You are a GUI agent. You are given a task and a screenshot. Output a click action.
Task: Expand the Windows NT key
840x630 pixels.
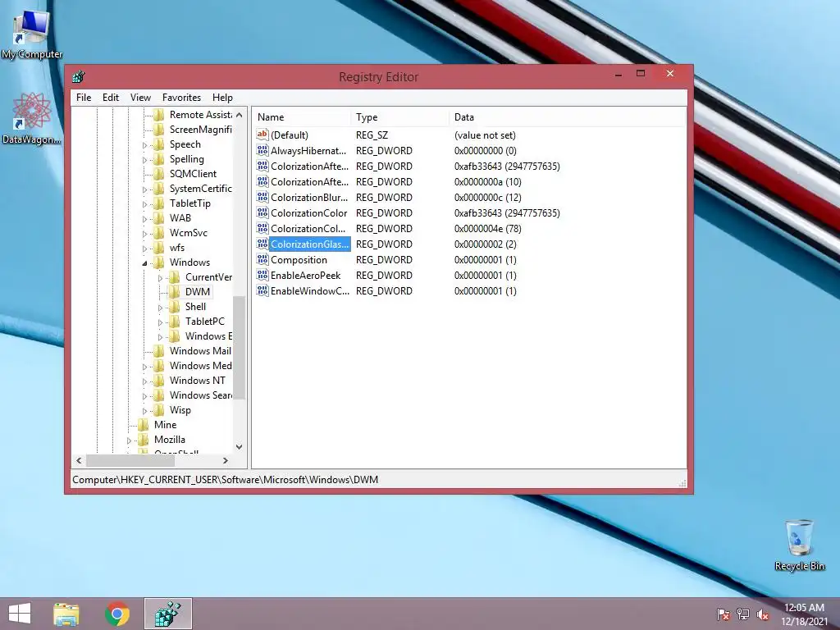pyautogui.click(x=144, y=381)
